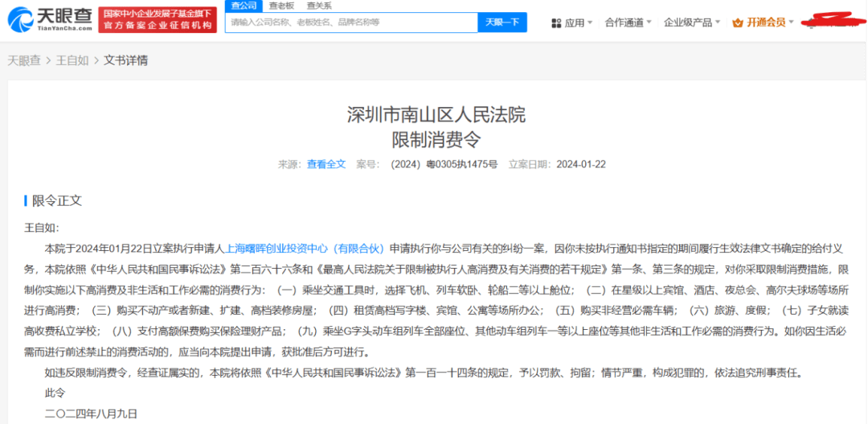Click the Tianyancha logo
868x424 pixels.
[x=50, y=19]
